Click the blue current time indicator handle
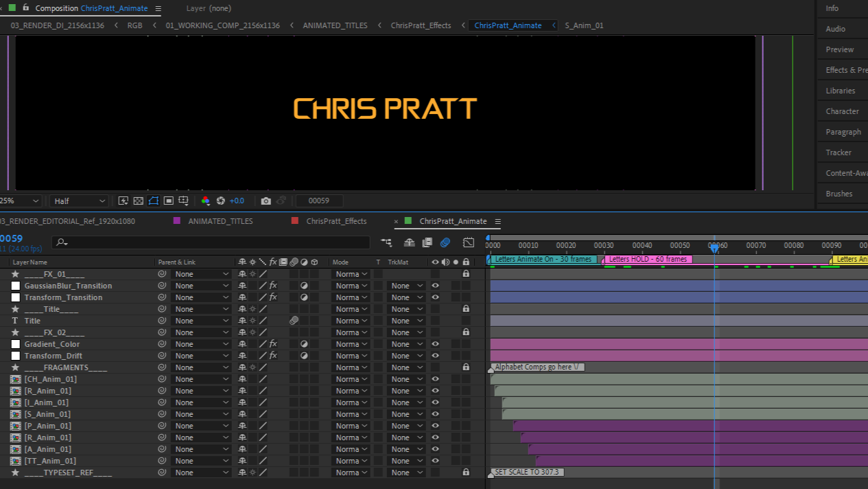Screen dimensions: 868x489 [x=714, y=249]
